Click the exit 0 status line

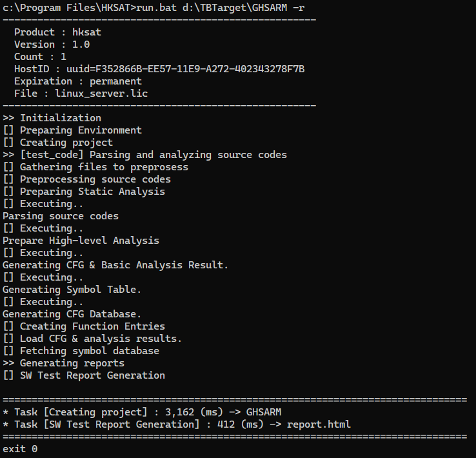[x=20, y=449]
